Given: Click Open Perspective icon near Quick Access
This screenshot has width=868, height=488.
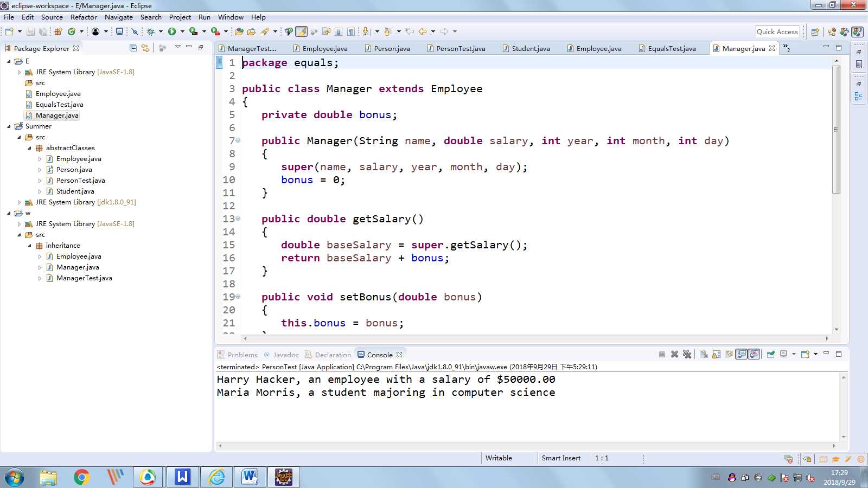Looking at the screenshot, I should pyautogui.click(x=815, y=32).
